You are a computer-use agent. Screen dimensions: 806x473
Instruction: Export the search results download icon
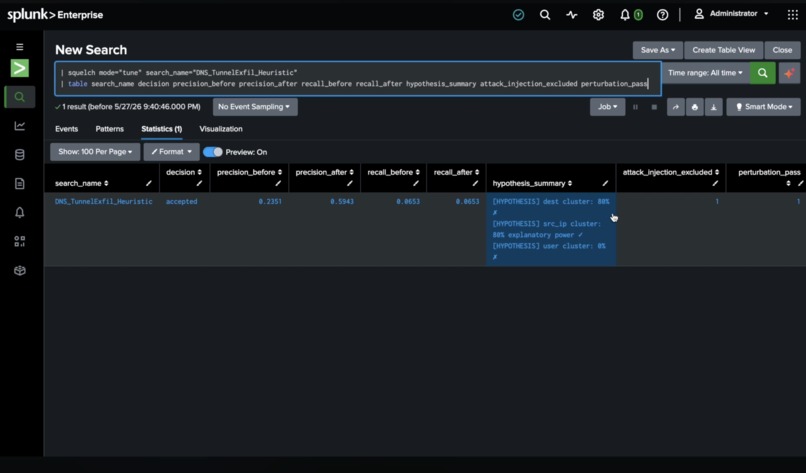(713, 107)
